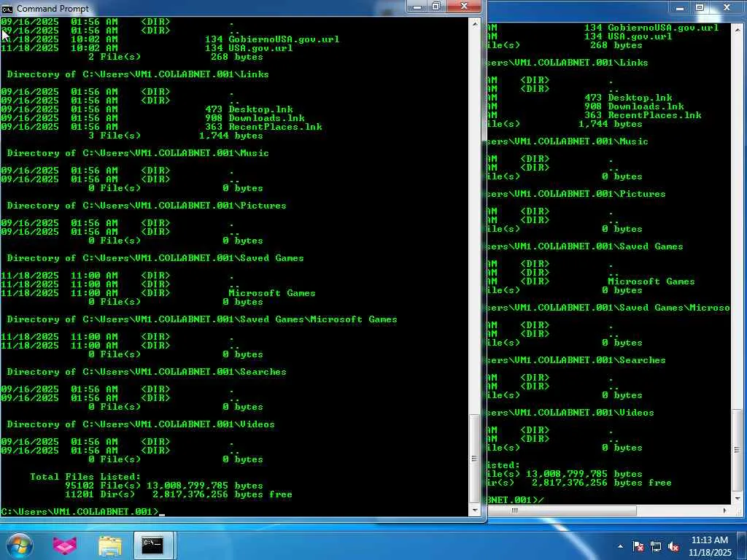Click the \Videos path line in background window
This screenshot has height=560, width=747.
click(x=570, y=413)
